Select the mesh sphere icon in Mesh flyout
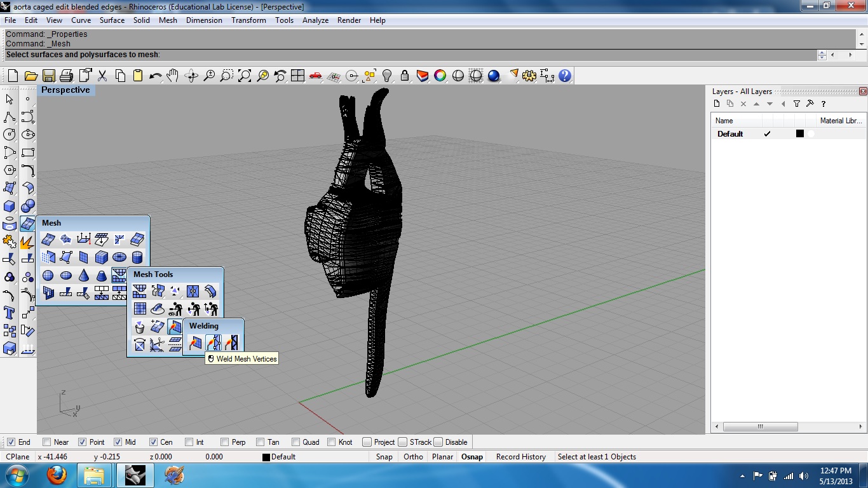The height and width of the screenshot is (488, 868). click(x=48, y=275)
